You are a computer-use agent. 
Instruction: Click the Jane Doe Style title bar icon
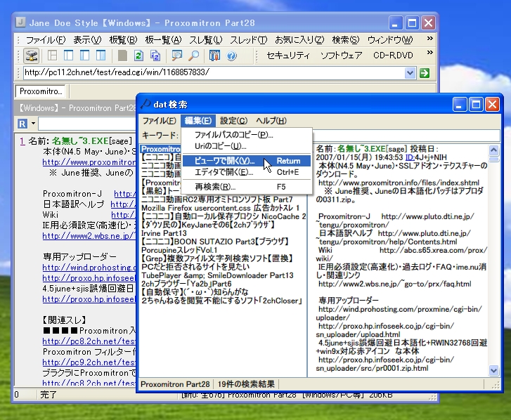tap(20, 22)
